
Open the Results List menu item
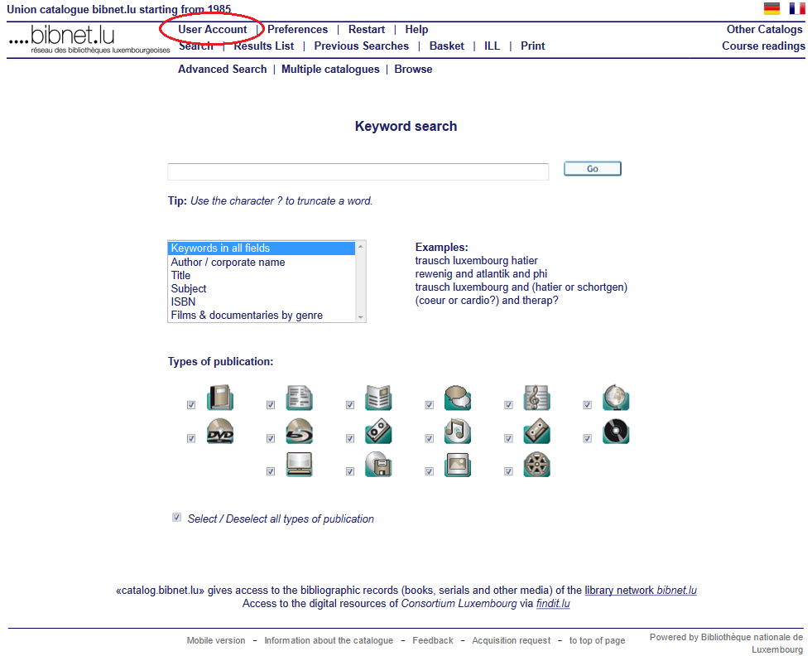(x=263, y=46)
